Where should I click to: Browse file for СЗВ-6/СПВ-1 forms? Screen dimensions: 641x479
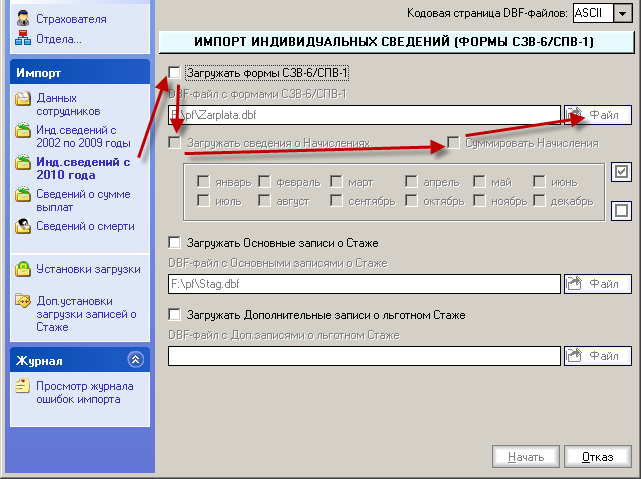point(598,115)
